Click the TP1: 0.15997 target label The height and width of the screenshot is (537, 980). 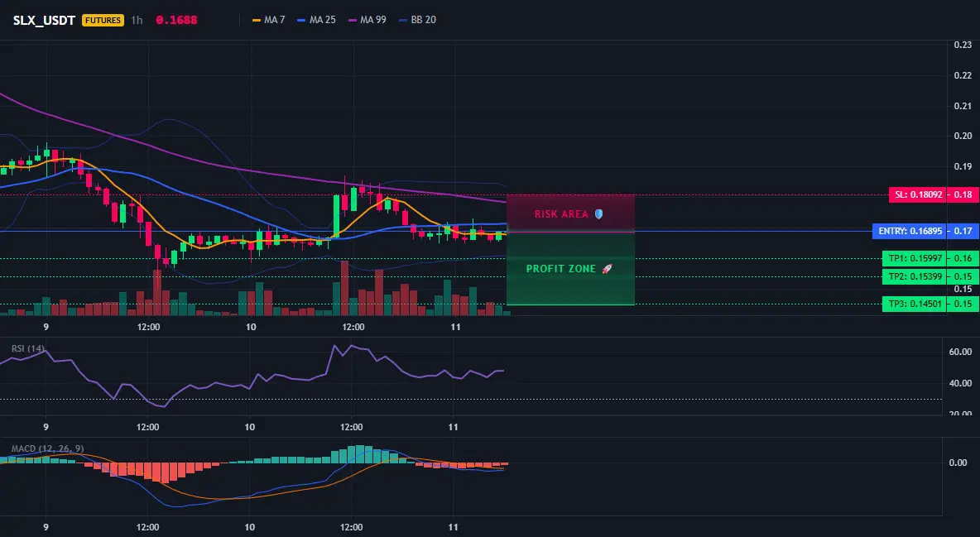click(915, 258)
